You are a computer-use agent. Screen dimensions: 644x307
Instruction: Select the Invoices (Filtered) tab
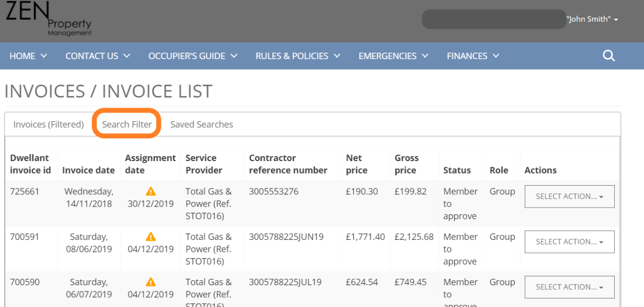(48, 124)
